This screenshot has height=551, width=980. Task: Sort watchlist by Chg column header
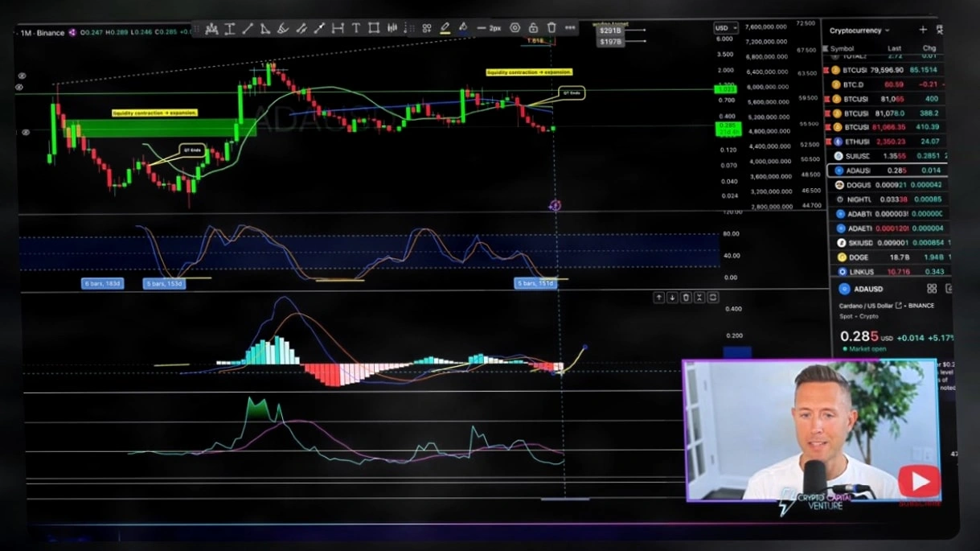coord(929,48)
